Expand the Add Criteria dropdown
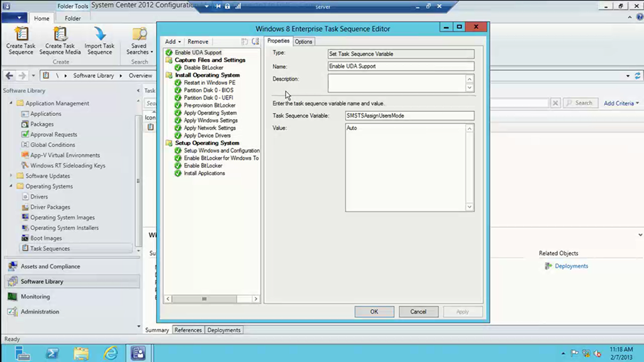 pos(621,103)
